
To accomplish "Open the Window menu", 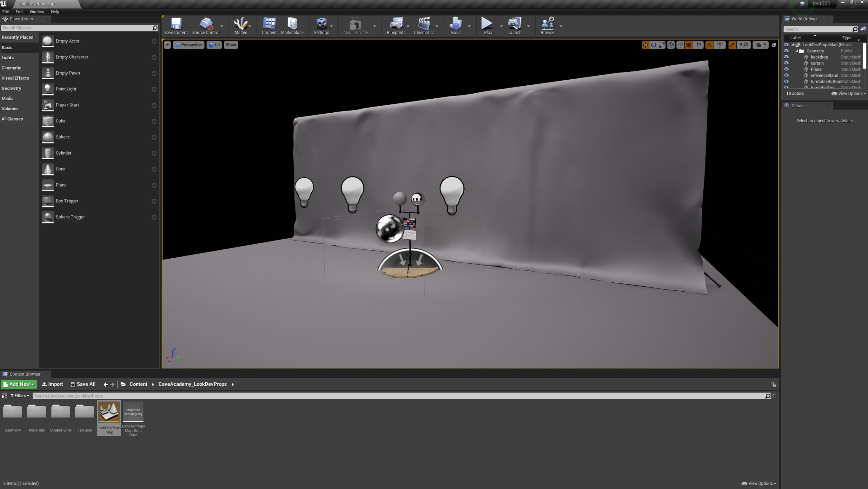I will [x=37, y=12].
